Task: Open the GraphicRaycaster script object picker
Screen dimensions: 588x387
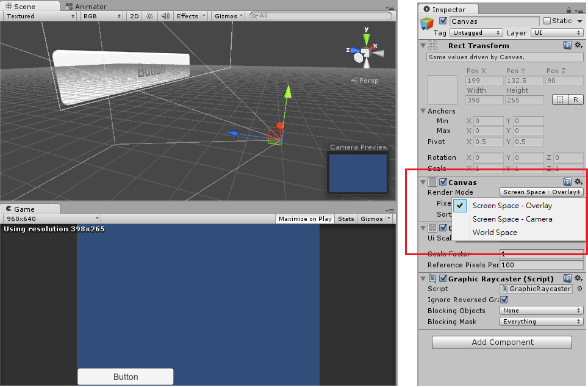Action: click(x=578, y=289)
